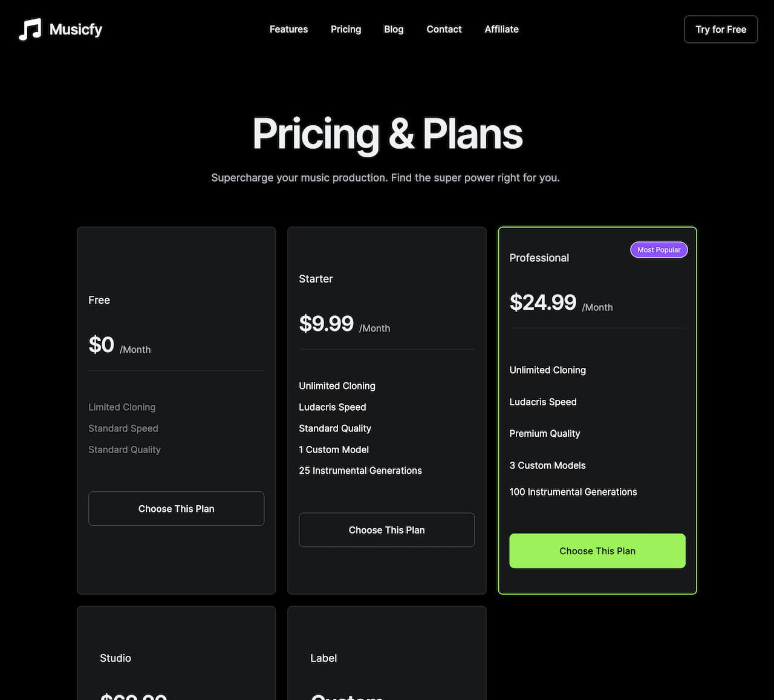Switch to the Pricing navigation item
774x700 pixels.
pos(345,29)
